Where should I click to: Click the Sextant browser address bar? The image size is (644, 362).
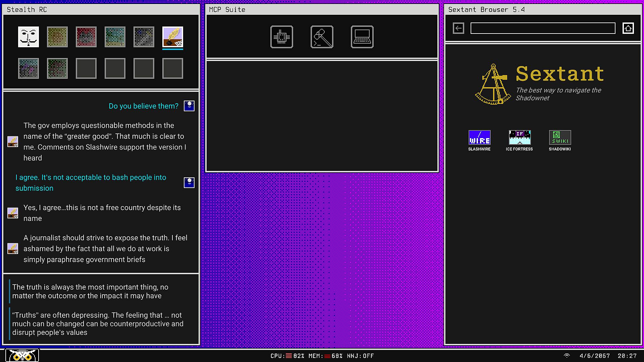tap(543, 28)
